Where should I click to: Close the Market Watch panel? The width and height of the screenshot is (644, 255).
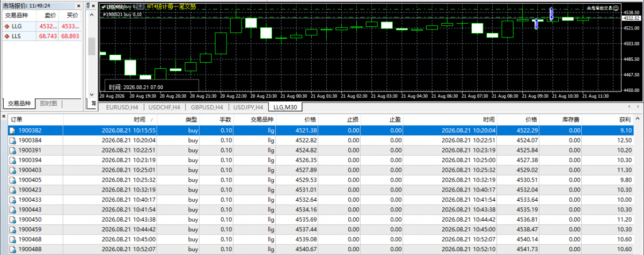coord(79,6)
